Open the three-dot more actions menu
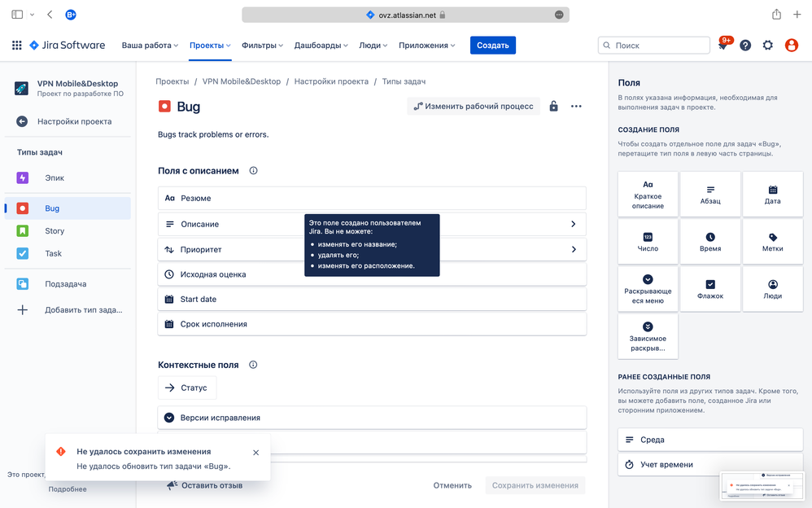The height and width of the screenshot is (508, 812). pos(576,107)
